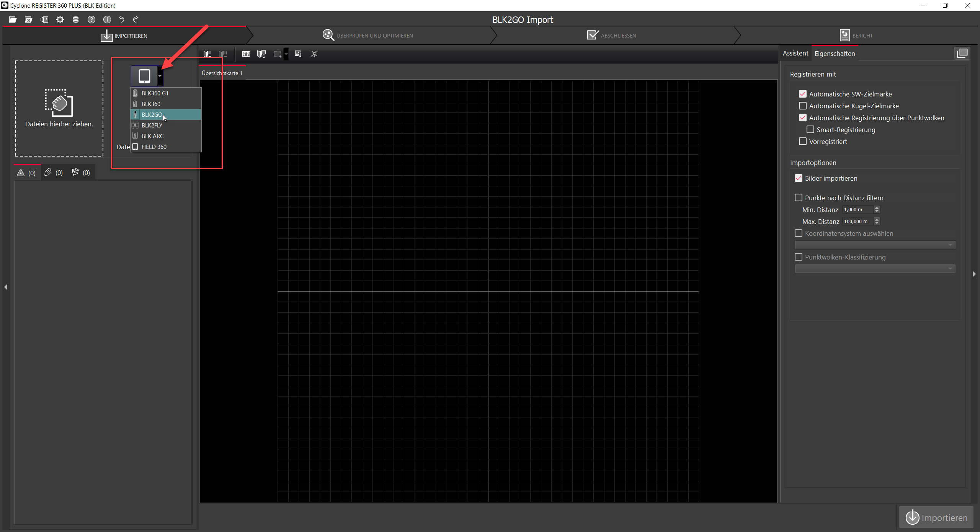This screenshot has height=532, width=980.
Task: Click the warnings triangle tab (0)
Action: 26,173
